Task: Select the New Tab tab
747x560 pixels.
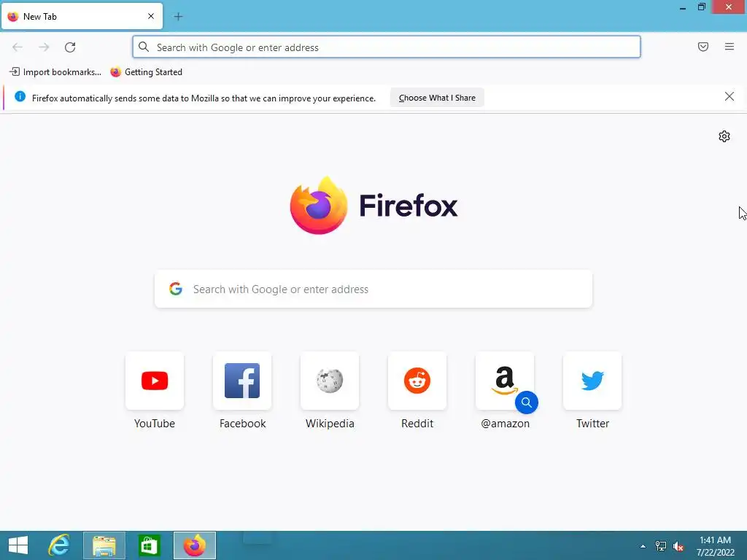Action: pos(82,16)
